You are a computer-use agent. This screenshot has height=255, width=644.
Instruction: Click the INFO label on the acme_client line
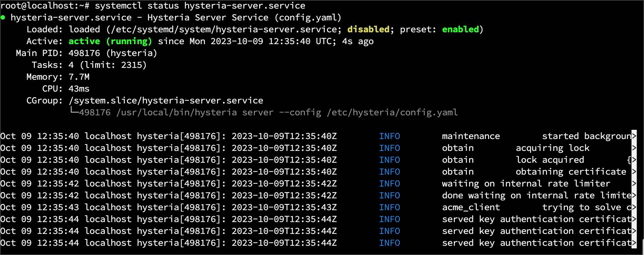click(x=389, y=207)
